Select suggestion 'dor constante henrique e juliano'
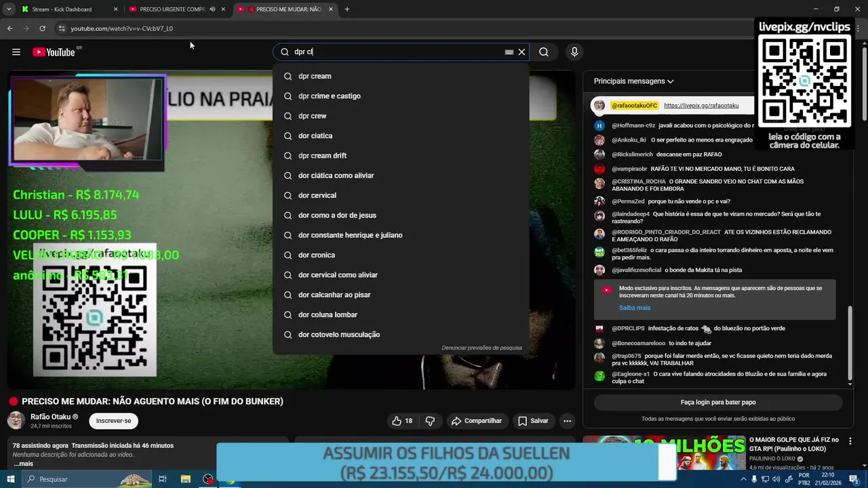 pyautogui.click(x=401, y=235)
